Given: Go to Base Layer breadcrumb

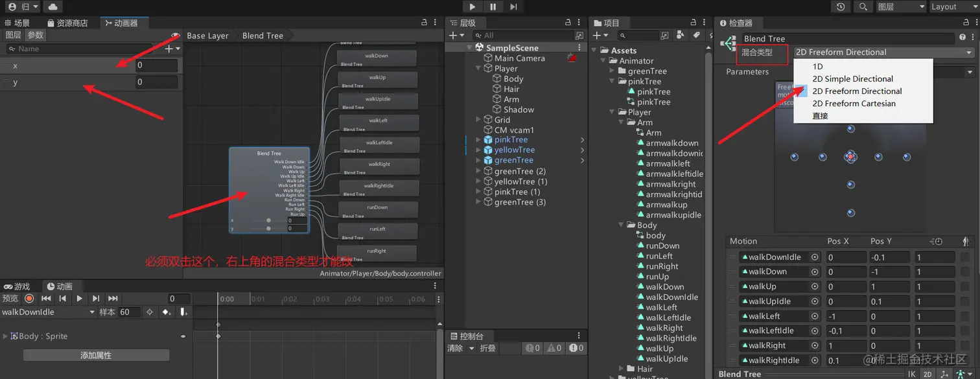Looking at the screenshot, I should [207, 36].
